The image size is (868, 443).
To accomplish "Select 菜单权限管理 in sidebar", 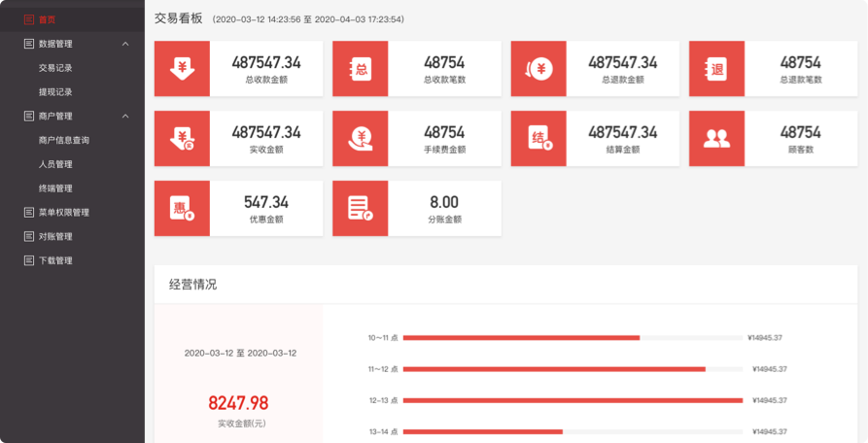I will (x=63, y=213).
